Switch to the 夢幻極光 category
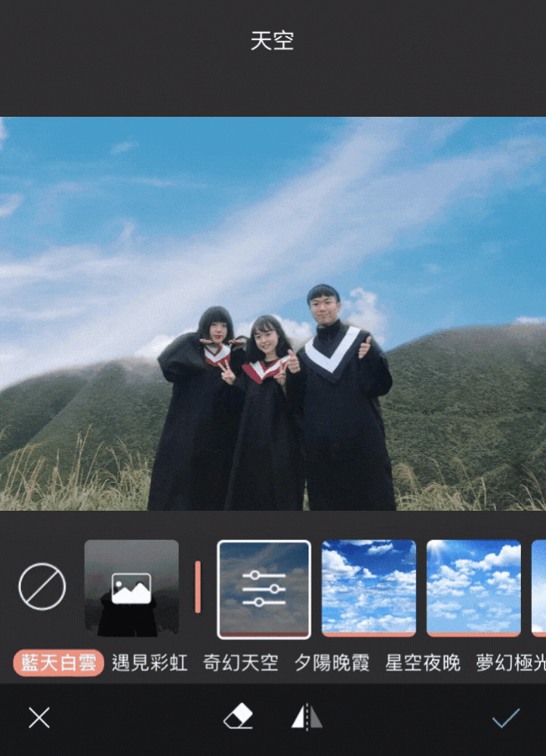 point(511,663)
